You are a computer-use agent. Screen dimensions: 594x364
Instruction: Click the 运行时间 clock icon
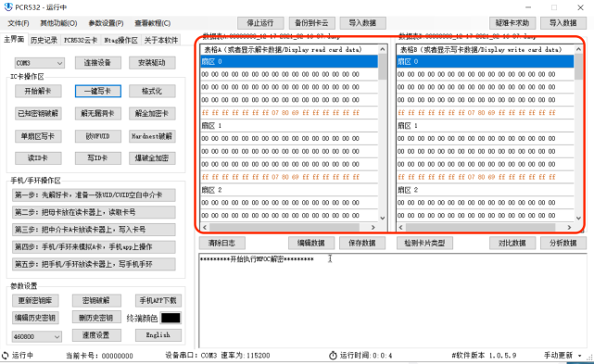click(x=333, y=356)
